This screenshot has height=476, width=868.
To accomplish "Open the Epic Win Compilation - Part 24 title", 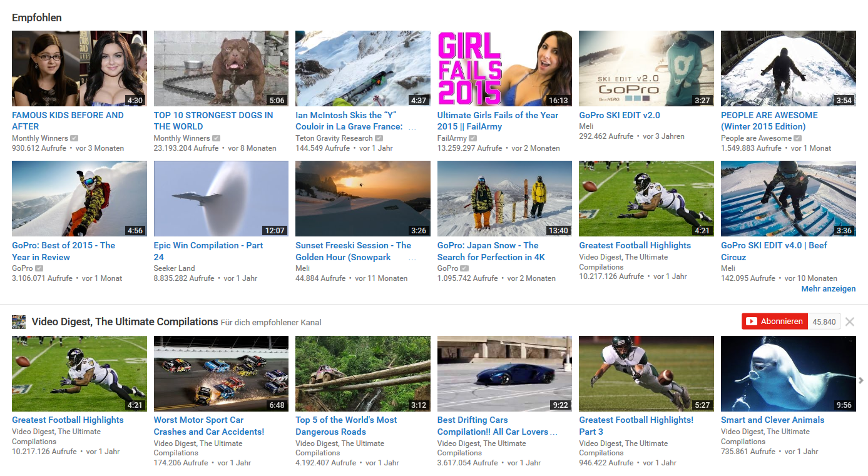I will (208, 251).
